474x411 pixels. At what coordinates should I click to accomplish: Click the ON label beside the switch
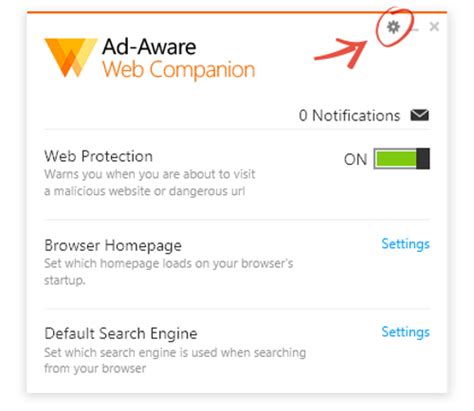(355, 159)
